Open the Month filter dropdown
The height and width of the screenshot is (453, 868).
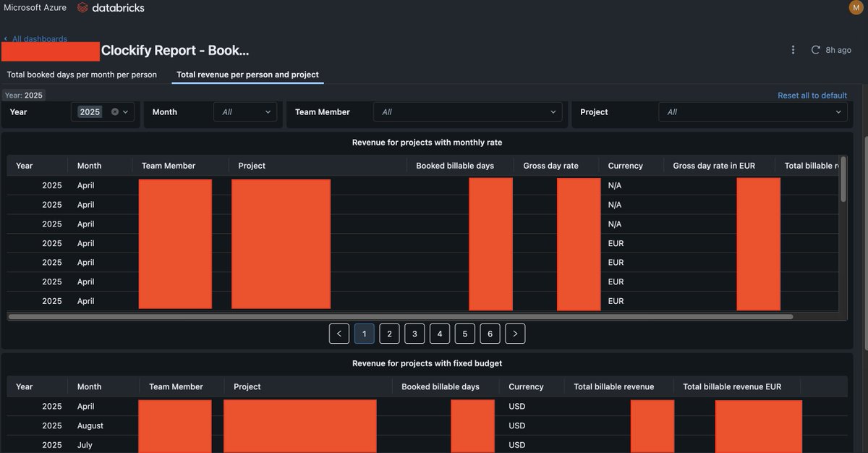244,111
